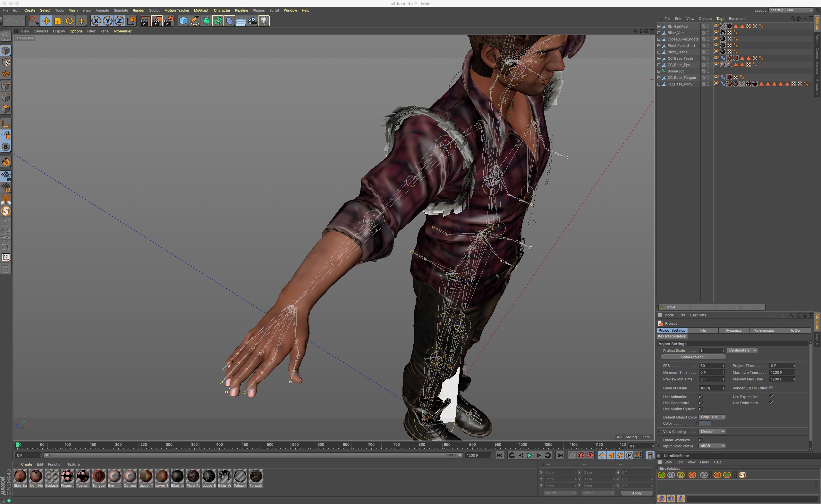Viewport: 821px width, 504px height.
Task: Add a Cube primitive object
Action: pyautogui.click(x=183, y=21)
